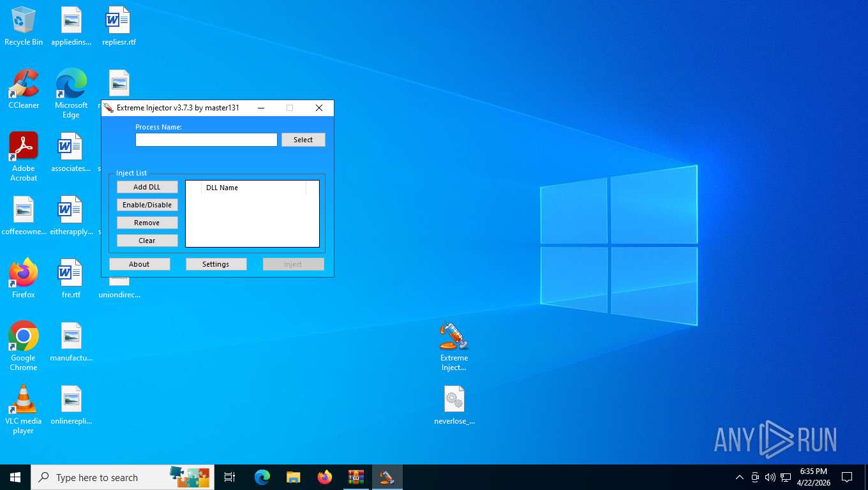Open the injector Settings
868x490 pixels.
coord(216,264)
